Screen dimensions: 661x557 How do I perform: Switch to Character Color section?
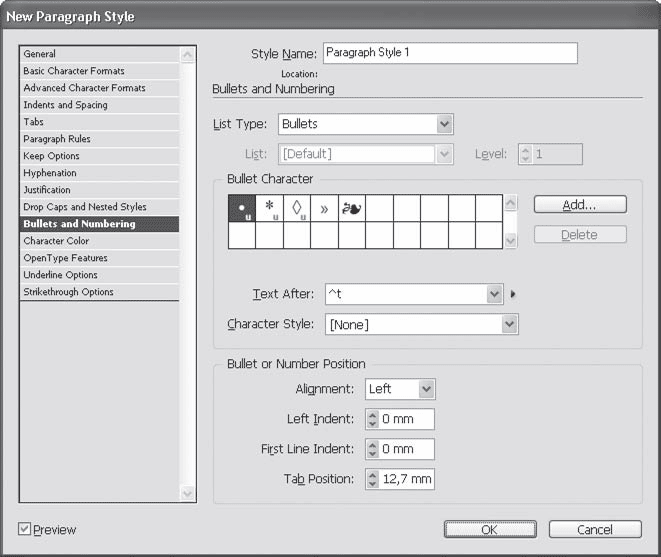click(57, 241)
